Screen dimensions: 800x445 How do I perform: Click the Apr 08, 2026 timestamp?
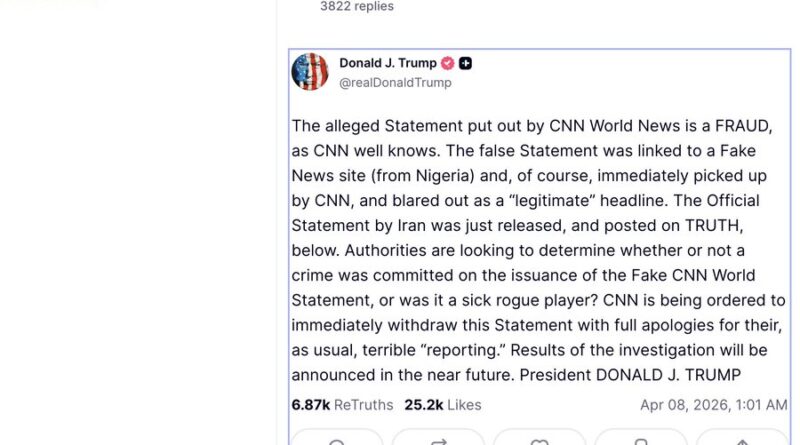click(713, 405)
